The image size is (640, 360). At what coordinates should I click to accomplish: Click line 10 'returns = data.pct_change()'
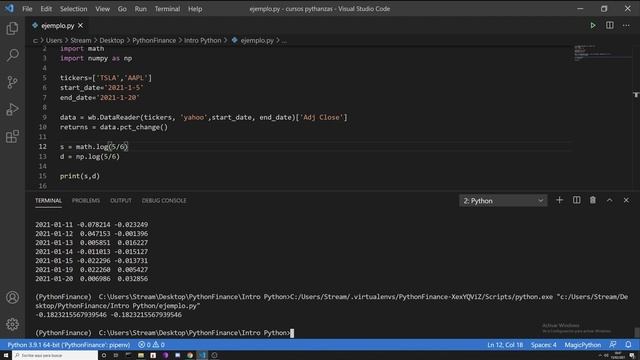click(x=114, y=127)
